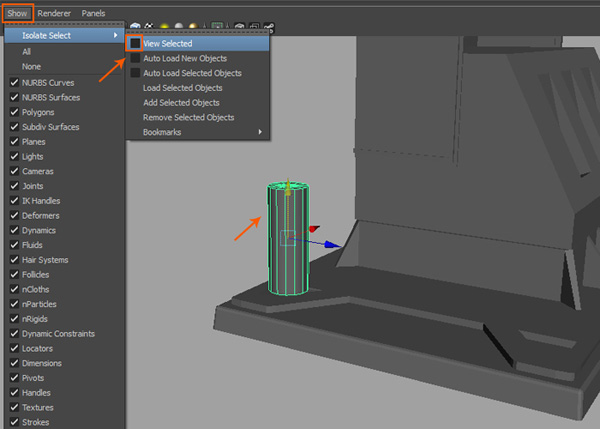Click the checkered textured-display icon in panel toolbar
The height and width of the screenshot is (429, 600).
click(148, 27)
